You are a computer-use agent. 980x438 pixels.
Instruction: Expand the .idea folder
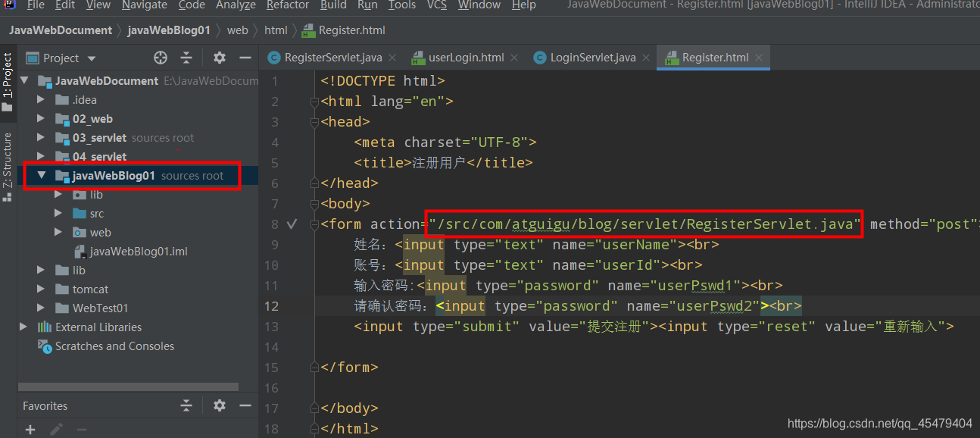point(42,99)
